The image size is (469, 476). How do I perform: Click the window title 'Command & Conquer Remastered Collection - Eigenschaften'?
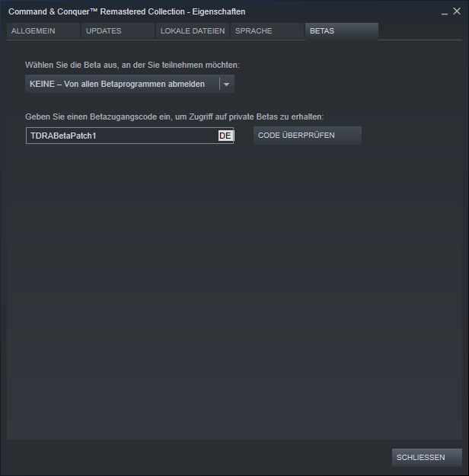coord(127,12)
